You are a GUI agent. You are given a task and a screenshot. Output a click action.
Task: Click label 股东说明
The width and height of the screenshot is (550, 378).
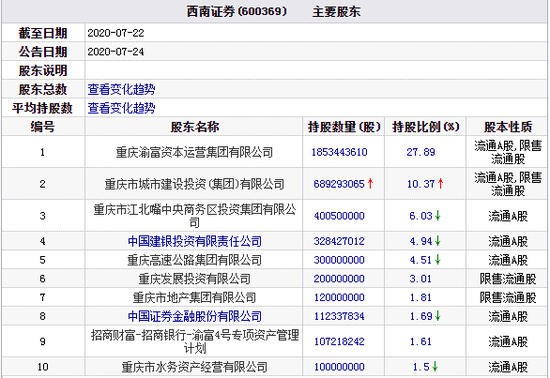42,71
